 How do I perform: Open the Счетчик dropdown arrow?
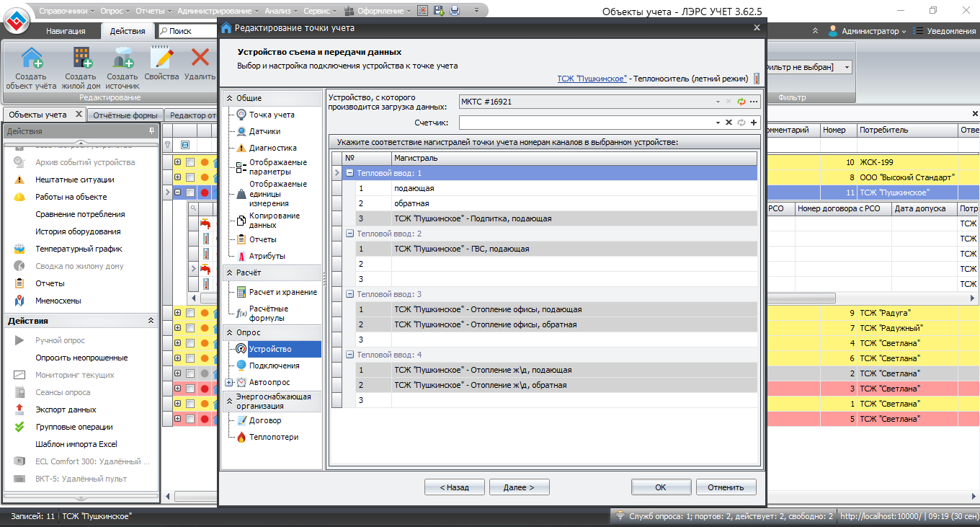click(718, 123)
